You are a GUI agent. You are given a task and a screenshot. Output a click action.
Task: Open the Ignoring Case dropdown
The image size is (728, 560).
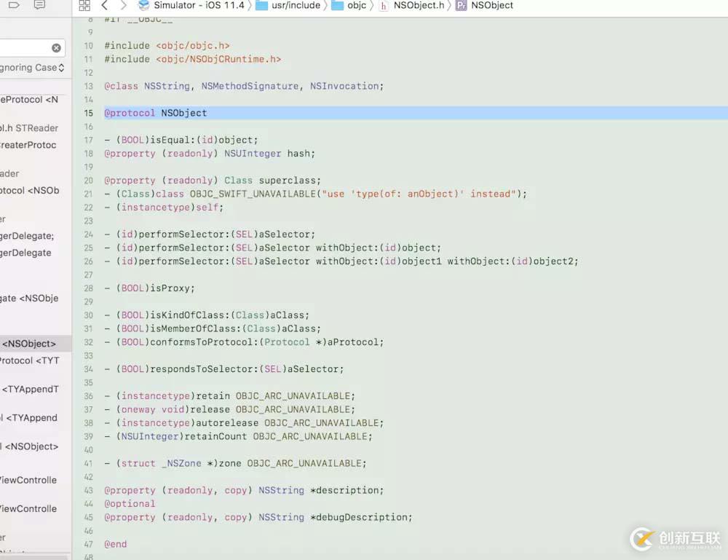(x=32, y=68)
